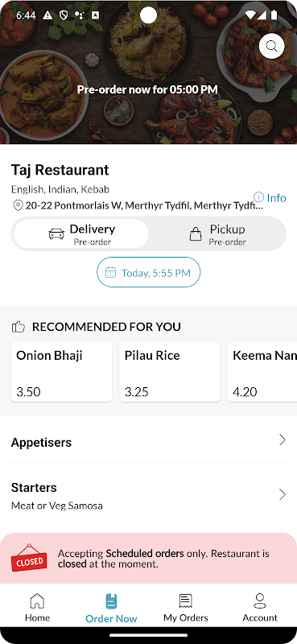Choose the Pilau Rice card
297x644 pixels.
point(170,372)
